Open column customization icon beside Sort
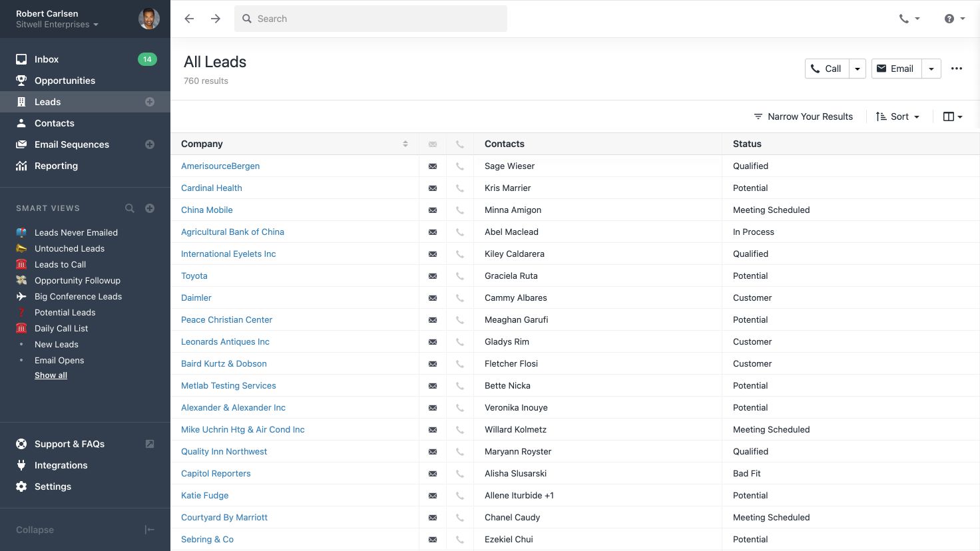The image size is (980, 551). click(x=951, y=116)
